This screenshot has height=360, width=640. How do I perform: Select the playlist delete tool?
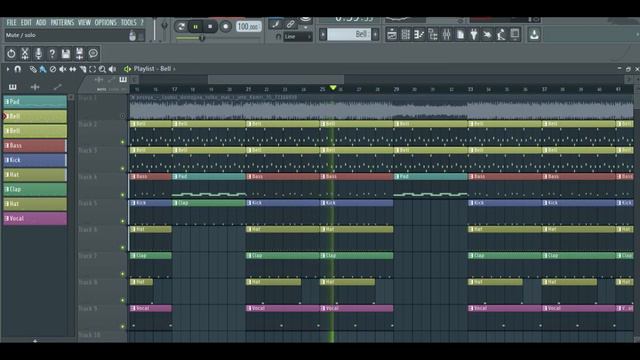point(53,69)
